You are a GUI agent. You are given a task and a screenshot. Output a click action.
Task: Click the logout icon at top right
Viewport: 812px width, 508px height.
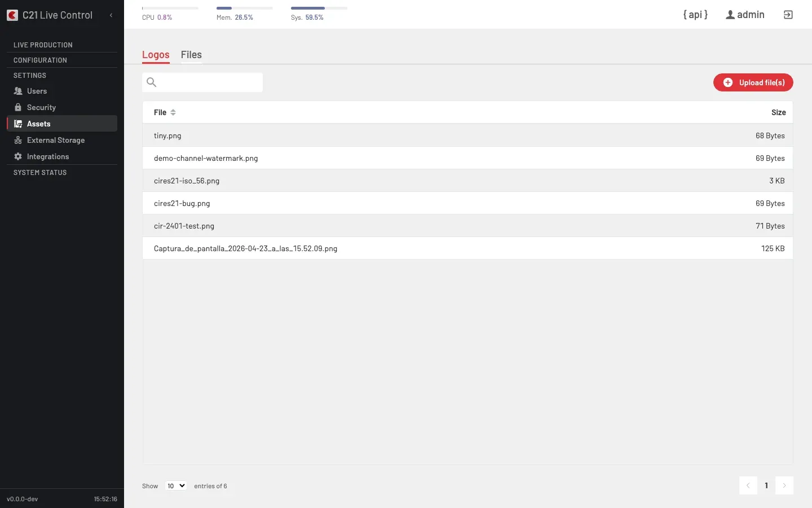pos(788,15)
